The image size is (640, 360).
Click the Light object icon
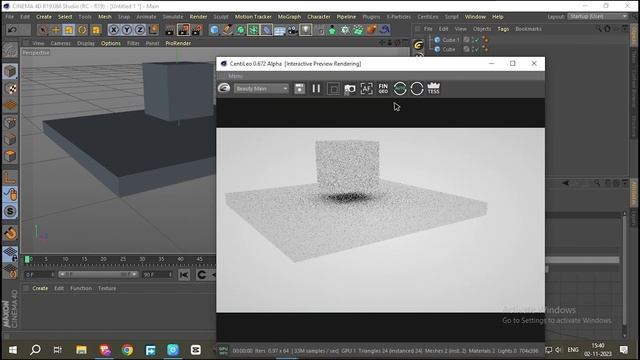tap(306, 30)
